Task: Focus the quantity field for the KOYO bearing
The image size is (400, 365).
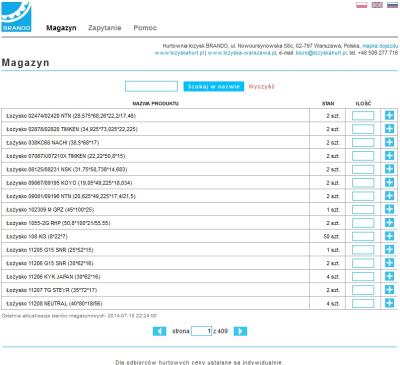Action: (x=363, y=183)
